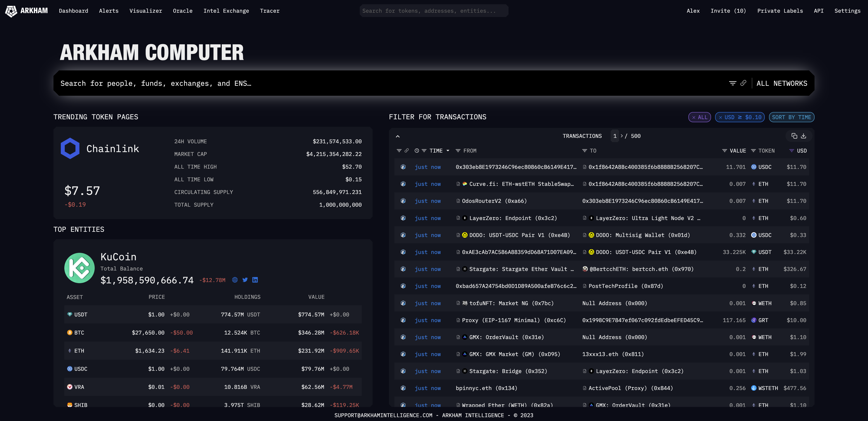Click the VRA asset icon in KuCoin table
Viewport: 868px width, 421px height.
70,387
